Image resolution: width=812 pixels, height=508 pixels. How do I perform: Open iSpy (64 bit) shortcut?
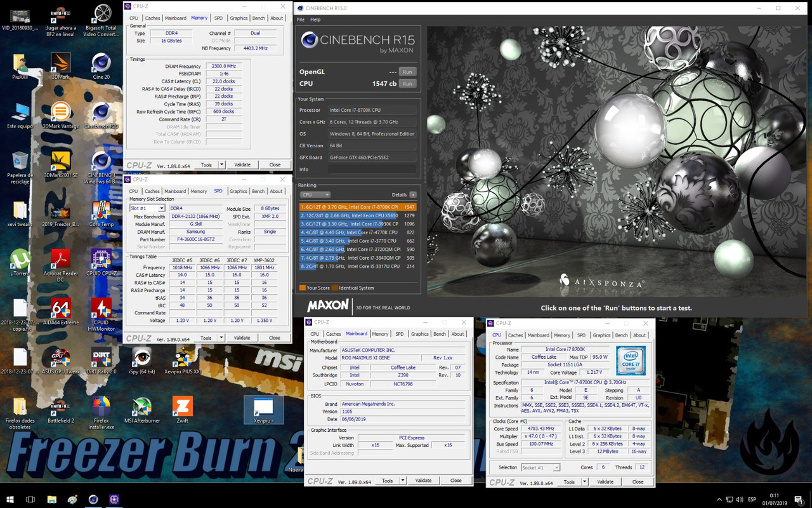tap(142, 361)
